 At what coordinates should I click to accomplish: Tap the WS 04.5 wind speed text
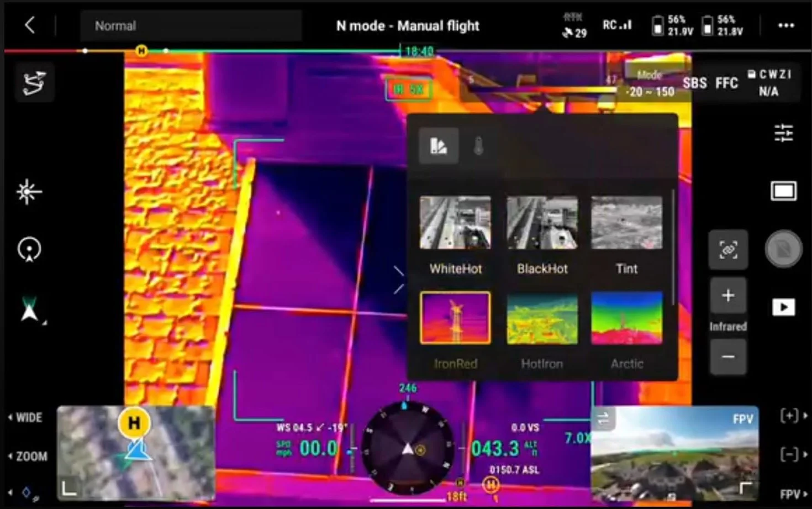click(312, 427)
